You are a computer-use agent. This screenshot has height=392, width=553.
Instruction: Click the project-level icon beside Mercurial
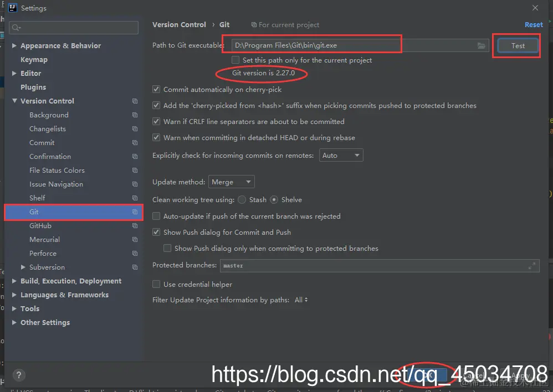pyautogui.click(x=135, y=240)
